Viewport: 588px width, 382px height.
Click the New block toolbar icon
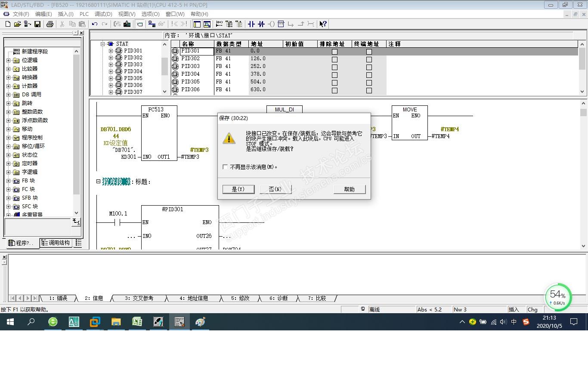point(7,24)
